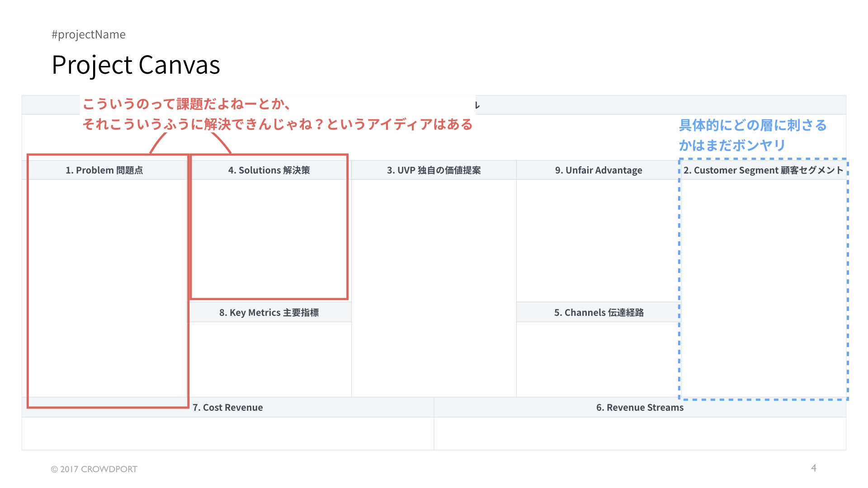Click the empty cell under '7. Cost Revenue'
Image resolution: width=868 pixels, height=488 pixels.
[228, 433]
